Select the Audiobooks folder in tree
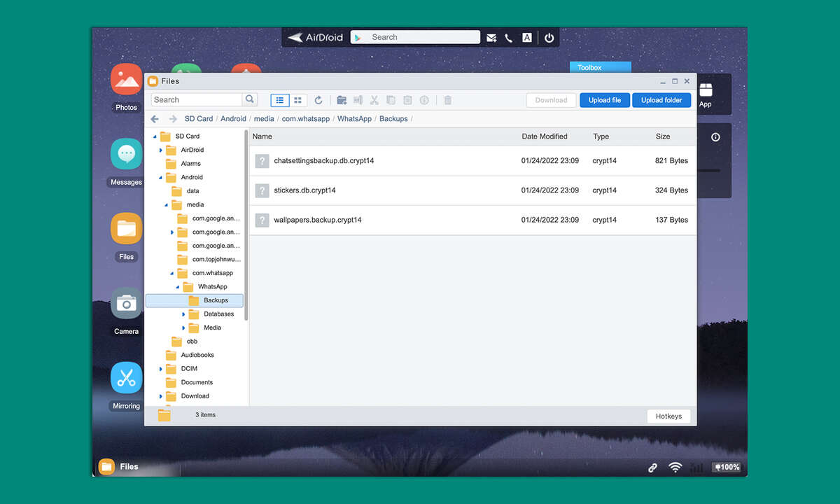Screen dimensions: 840x504 [x=197, y=355]
